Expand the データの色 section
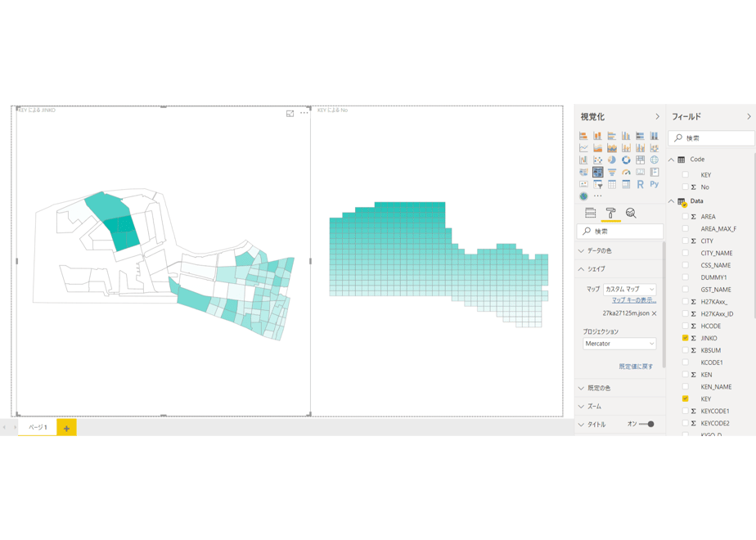The image size is (756, 540). click(619, 250)
